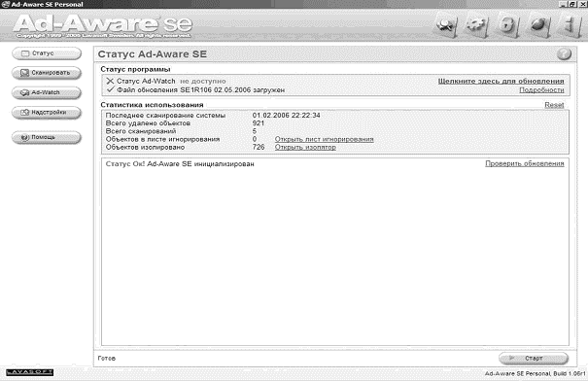Open the Сканировать section
Viewport: 588px width, 381px height.
point(47,73)
